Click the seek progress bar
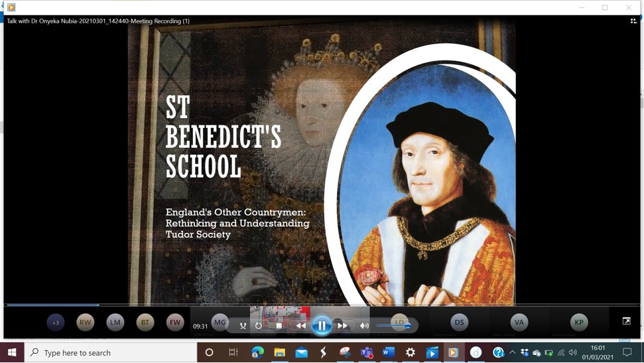Screen dimensions: 644x363 click(x=322, y=305)
